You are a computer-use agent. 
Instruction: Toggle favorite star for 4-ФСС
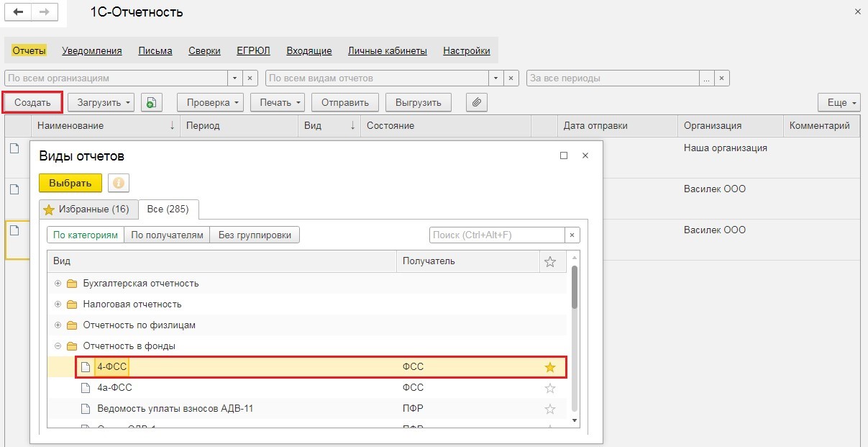(x=550, y=368)
